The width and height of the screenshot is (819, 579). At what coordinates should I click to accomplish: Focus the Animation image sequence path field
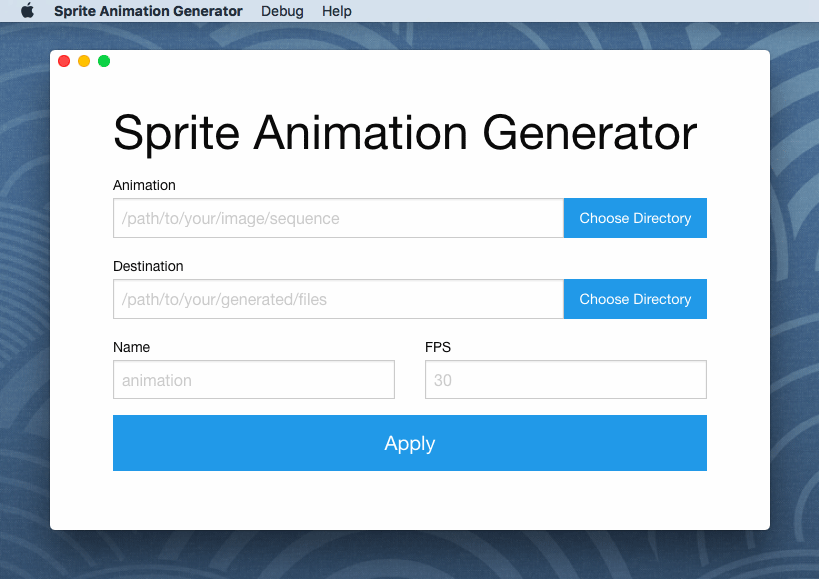[x=338, y=218]
